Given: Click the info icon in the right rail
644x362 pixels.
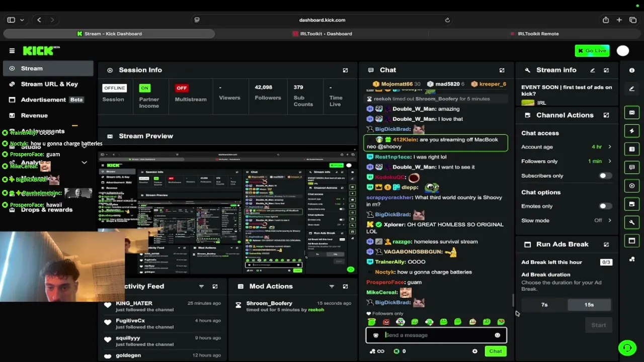Looking at the screenshot, I should coord(632,70).
